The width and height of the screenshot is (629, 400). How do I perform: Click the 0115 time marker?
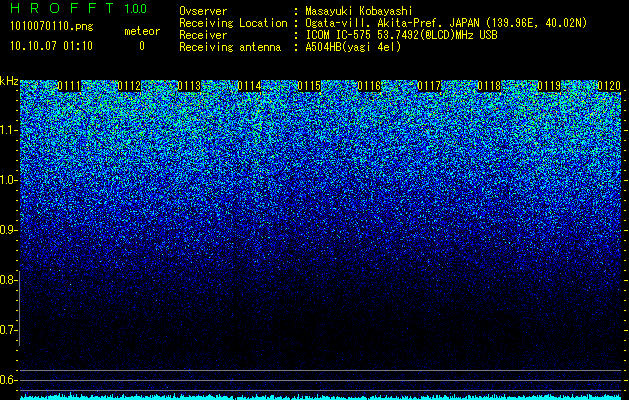click(309, 86)
